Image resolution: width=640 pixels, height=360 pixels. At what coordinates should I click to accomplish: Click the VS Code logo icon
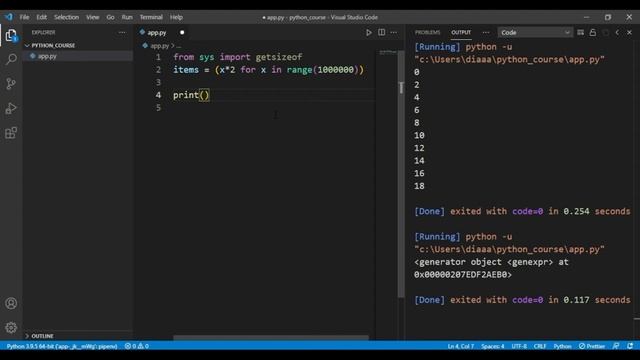coord(9,17)
